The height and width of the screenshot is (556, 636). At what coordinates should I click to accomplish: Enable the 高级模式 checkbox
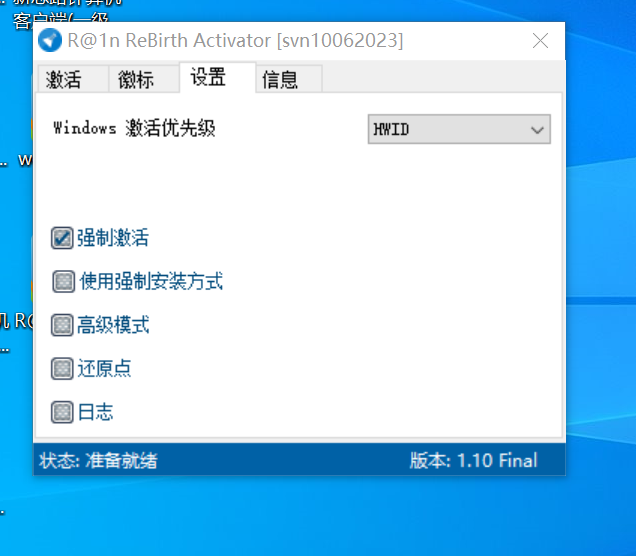62,325
